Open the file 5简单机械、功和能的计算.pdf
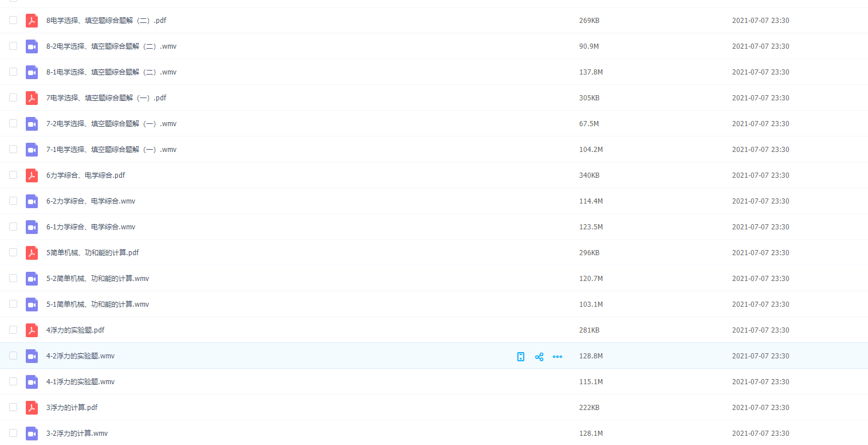 [x=92, y=253]
